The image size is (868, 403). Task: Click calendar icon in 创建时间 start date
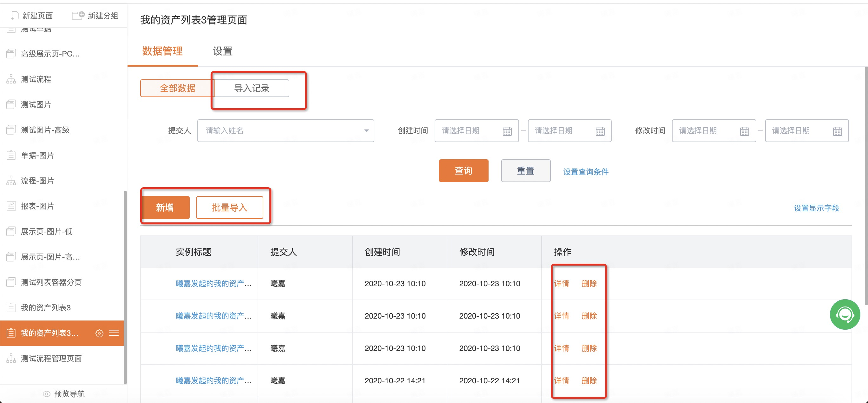point(507,131)
